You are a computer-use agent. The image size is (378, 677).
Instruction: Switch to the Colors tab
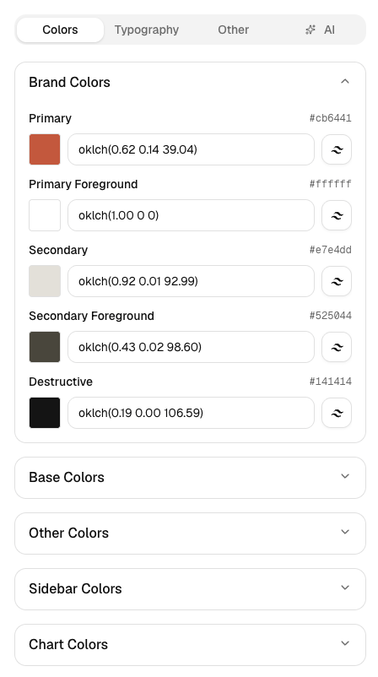(x=60, y=30)
